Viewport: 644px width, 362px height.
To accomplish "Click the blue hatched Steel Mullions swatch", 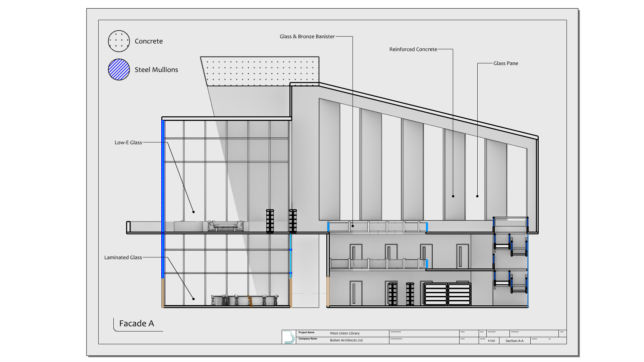I will tap(119, 70).
